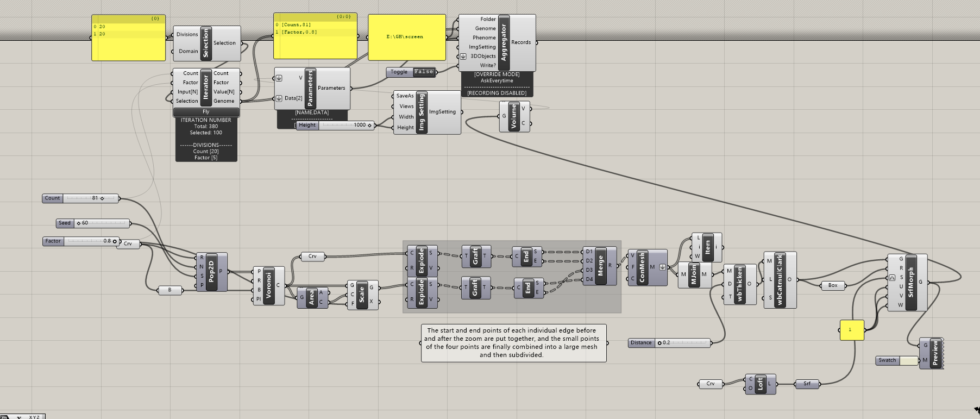This screenshot has width=980, height=419.
Task: Select the Loft component
Action: click(x=760, y=384)
